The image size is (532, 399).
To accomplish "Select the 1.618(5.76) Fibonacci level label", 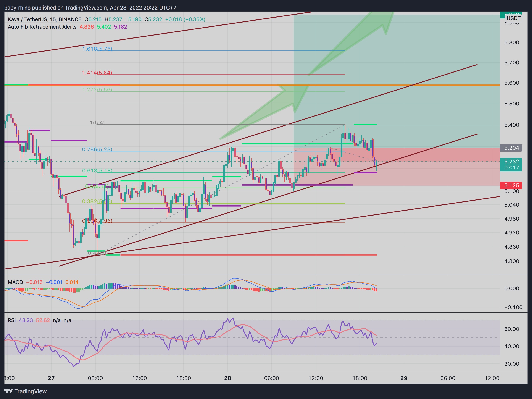I will 97,49.
